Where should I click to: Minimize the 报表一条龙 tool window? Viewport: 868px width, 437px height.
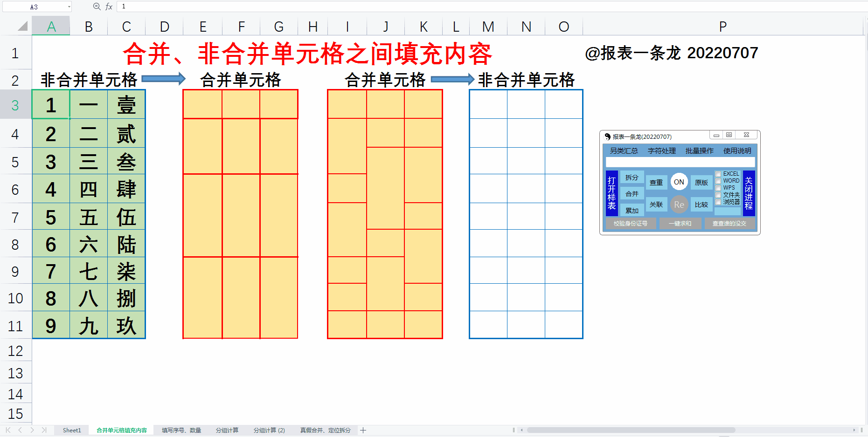click(716, 135)
